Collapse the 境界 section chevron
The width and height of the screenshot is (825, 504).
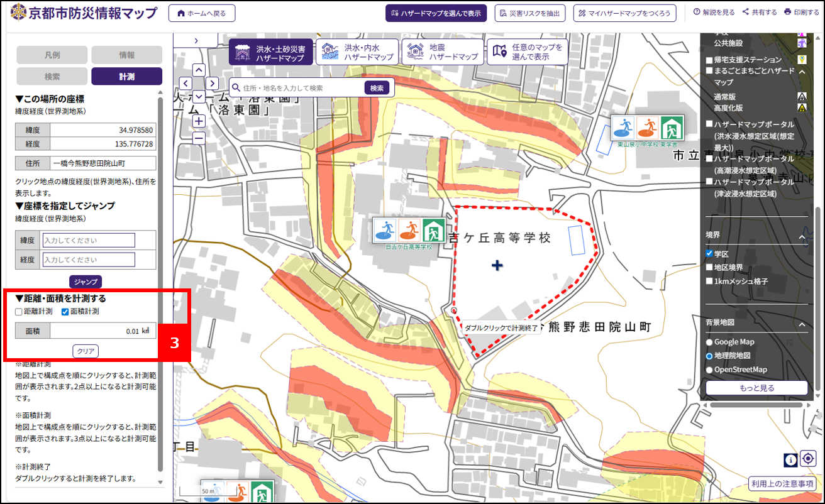coord(802,236)
